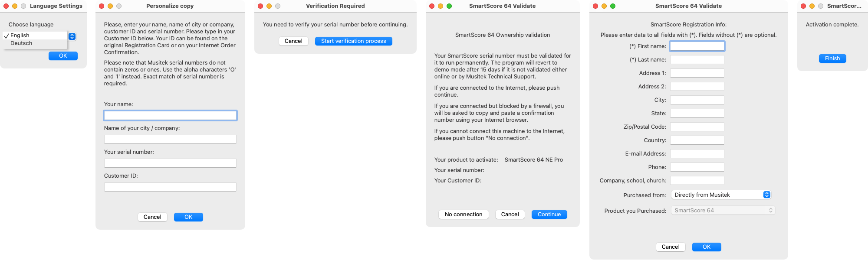
Task: Confirm Language Settings with OK
Action: (x=63, y=56)
